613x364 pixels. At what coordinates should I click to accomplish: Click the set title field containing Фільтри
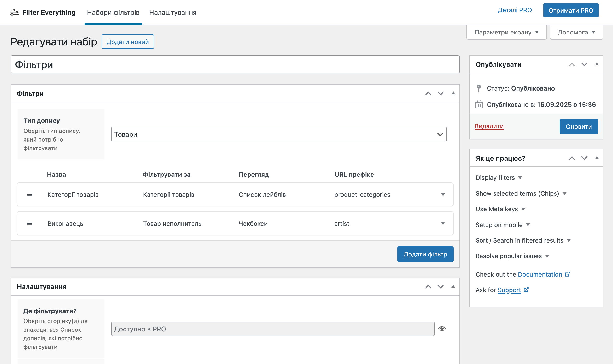235,64
